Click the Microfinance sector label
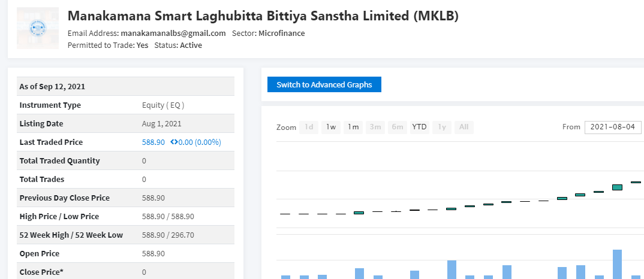This screenshot has width=644, height=279. point(282,34)
